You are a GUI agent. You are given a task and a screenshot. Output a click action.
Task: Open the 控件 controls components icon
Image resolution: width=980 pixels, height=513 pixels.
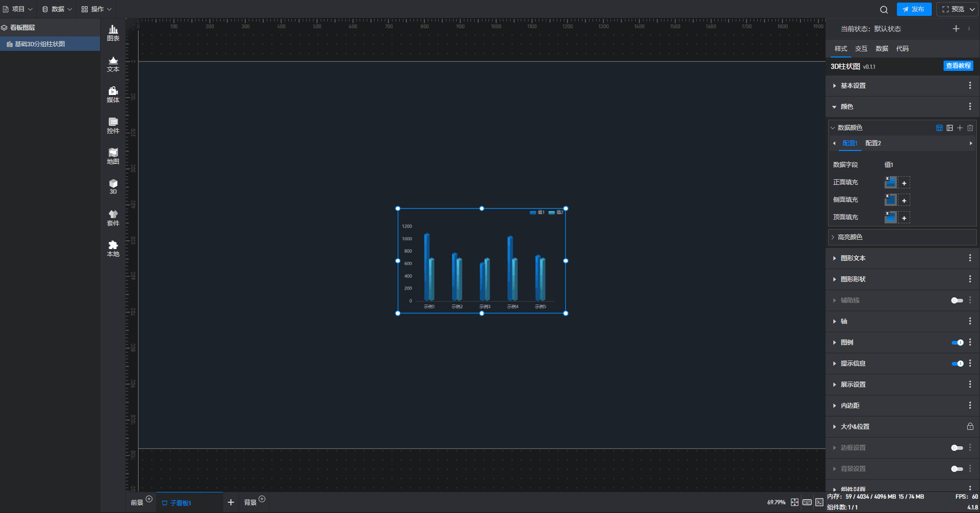(113, 125)
